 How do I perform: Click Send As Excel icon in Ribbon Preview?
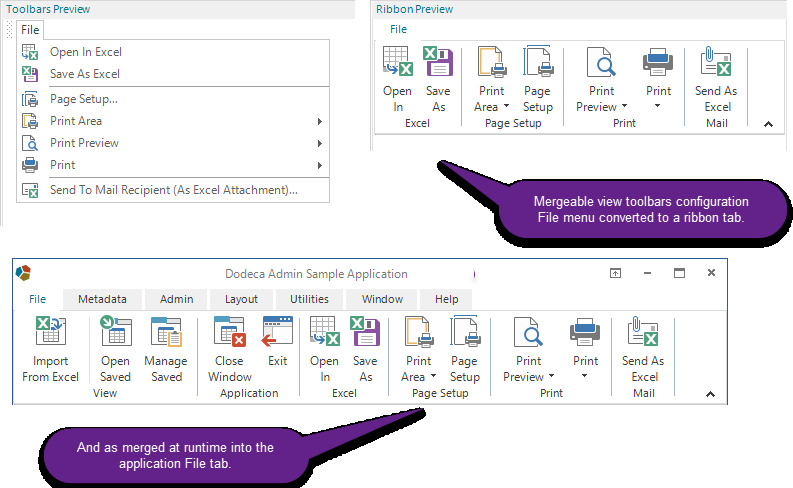click(x=716, y=61)
